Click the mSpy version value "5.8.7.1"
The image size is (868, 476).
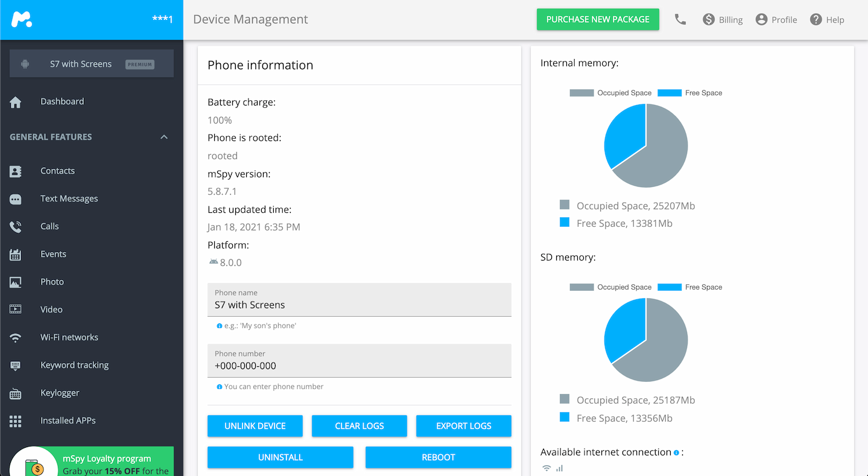222,191
